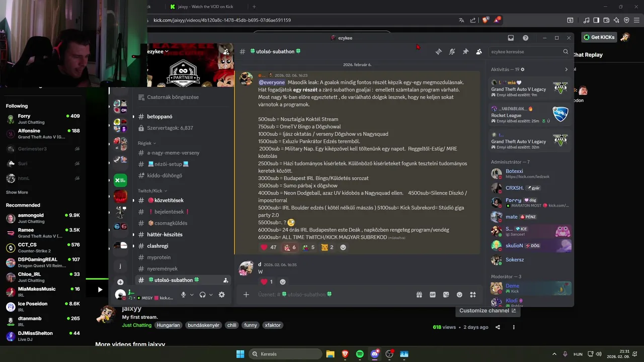Open Spotify from the Windows taskbar
Screen dimensions: 644x362
tap(360, 354)
